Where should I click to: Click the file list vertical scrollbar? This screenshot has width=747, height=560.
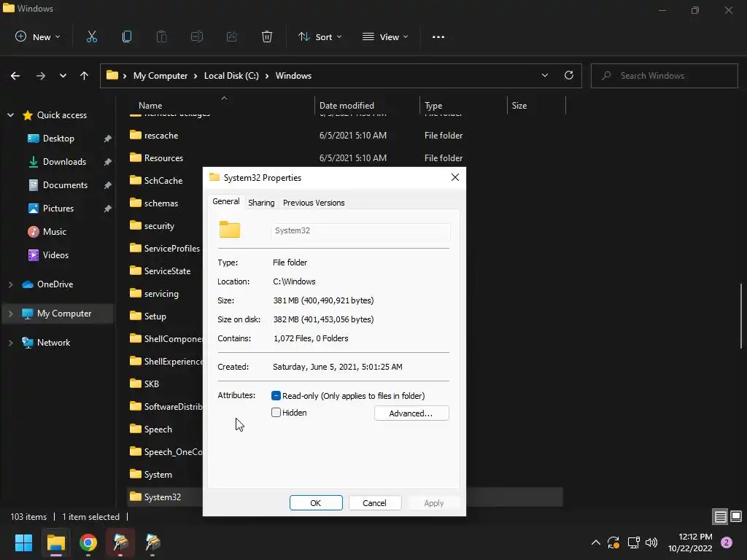tap(741, 316)
